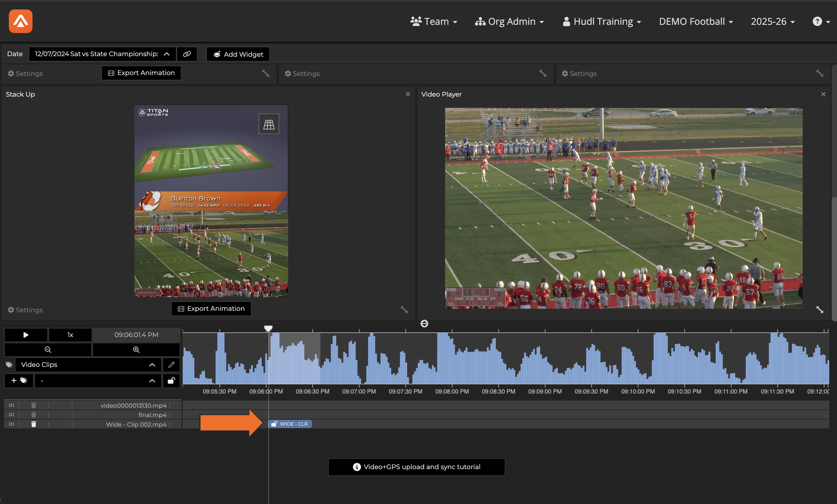The image size is (837, 504).
Task: Click the add tag plus button
Action: (19, 381)
